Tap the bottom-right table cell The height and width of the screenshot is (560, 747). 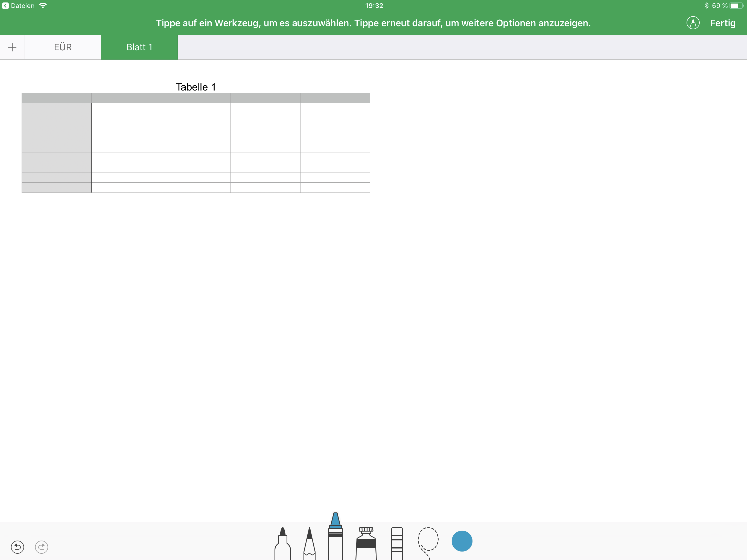(x=335, y=188)
